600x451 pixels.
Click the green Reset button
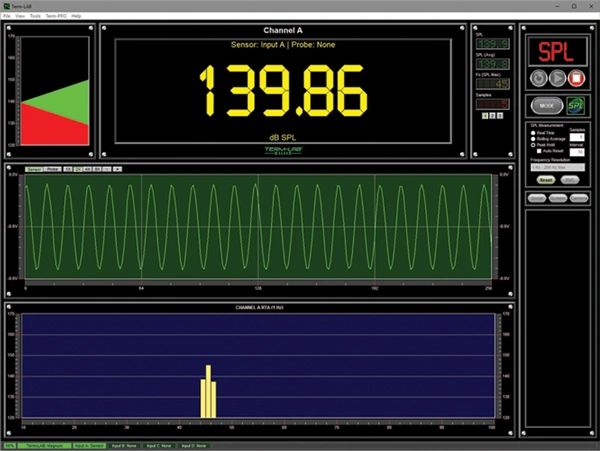pos(546,180)
